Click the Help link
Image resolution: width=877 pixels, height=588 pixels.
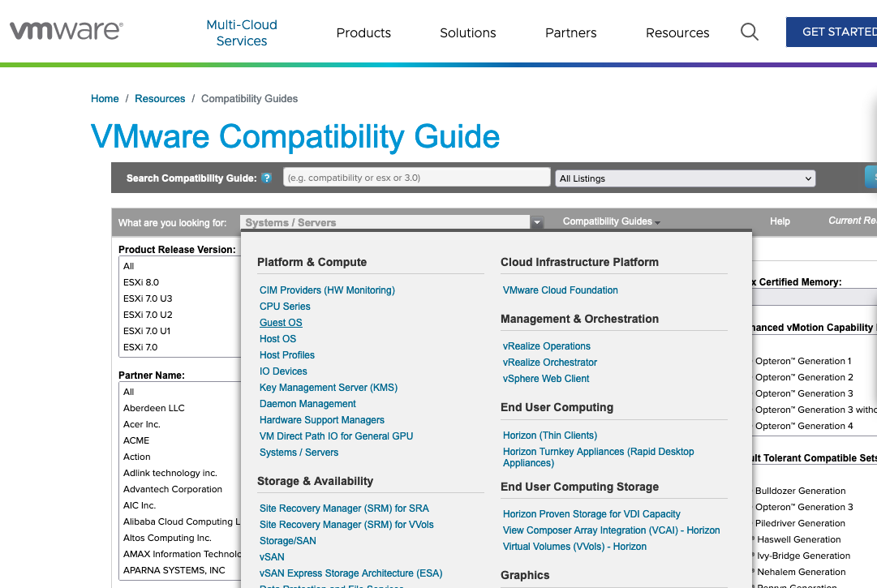click(780, 221)
